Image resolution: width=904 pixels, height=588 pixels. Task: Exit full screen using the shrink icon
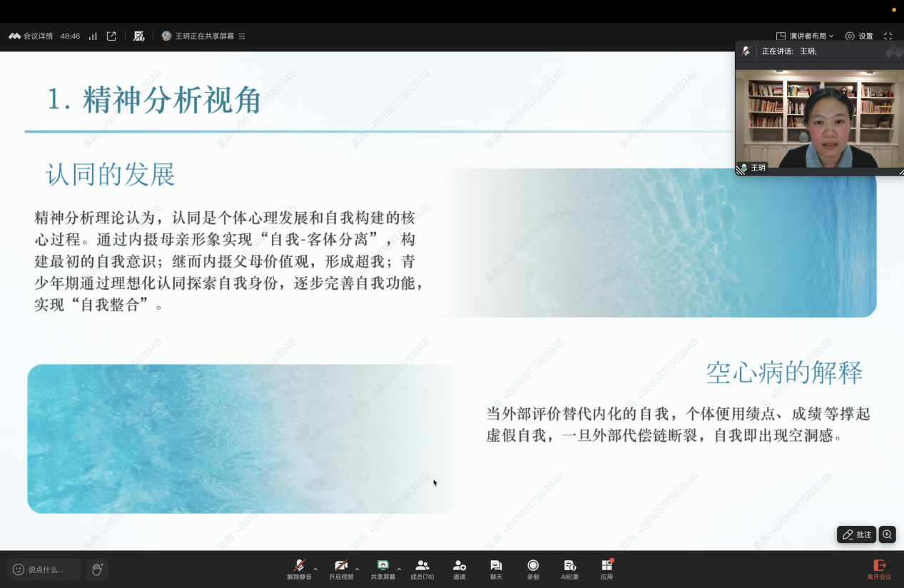[888, 36]
